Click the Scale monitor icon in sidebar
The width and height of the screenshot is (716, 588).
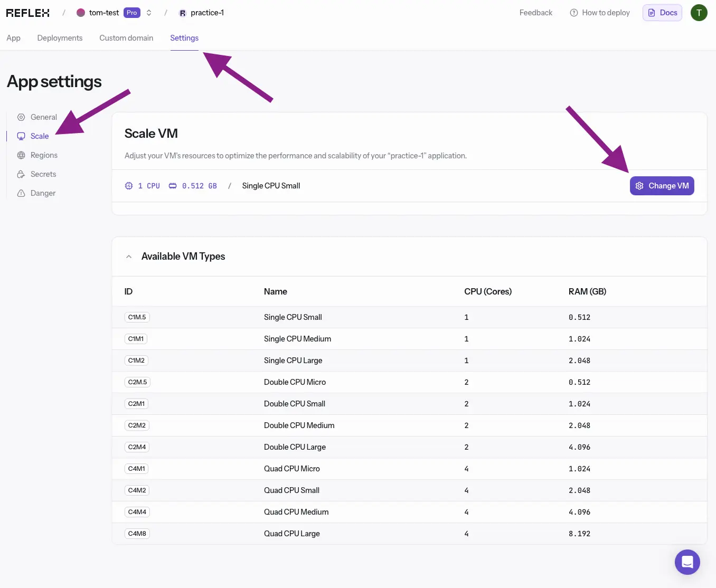coord(21,136)
